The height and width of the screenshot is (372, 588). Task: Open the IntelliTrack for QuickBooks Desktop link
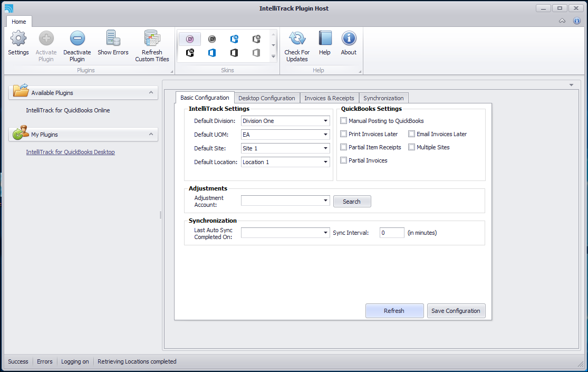click(71, 152)
